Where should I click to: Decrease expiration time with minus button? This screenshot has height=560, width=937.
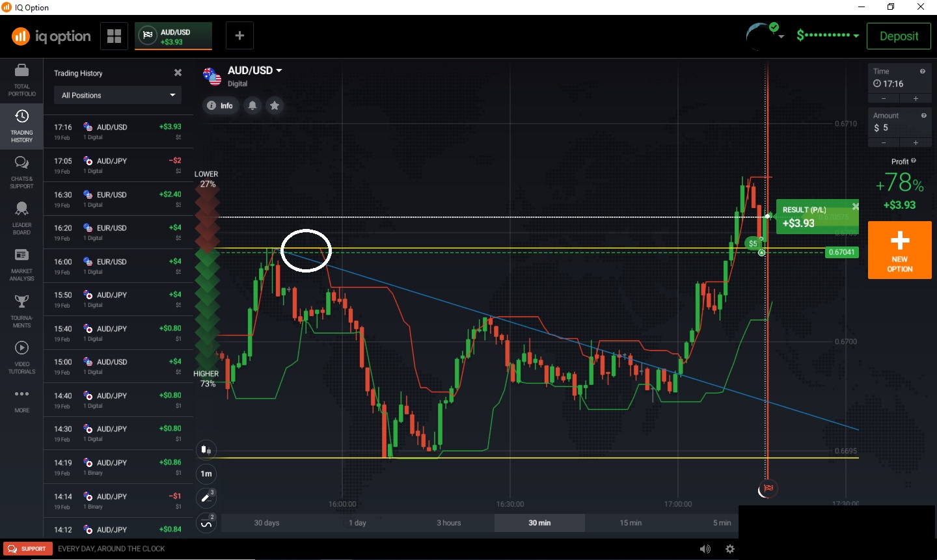click(884, 98)
